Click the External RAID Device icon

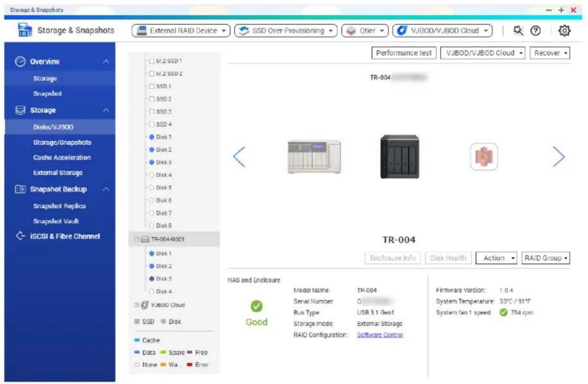click(143, 31)
